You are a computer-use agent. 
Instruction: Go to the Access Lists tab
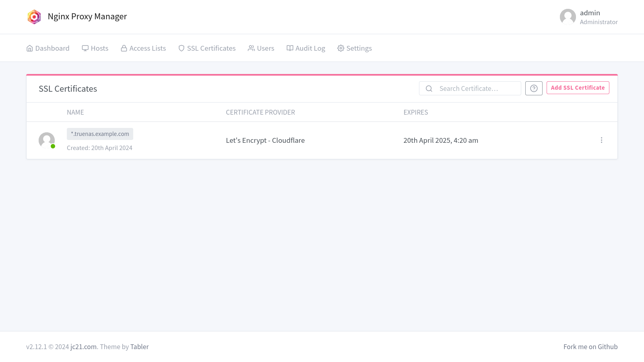(x=144, y=48)
